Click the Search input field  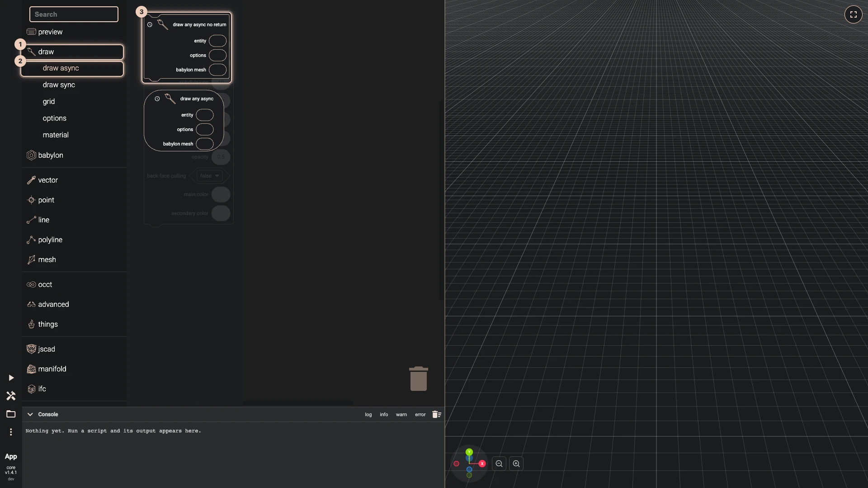pos(74,14)
